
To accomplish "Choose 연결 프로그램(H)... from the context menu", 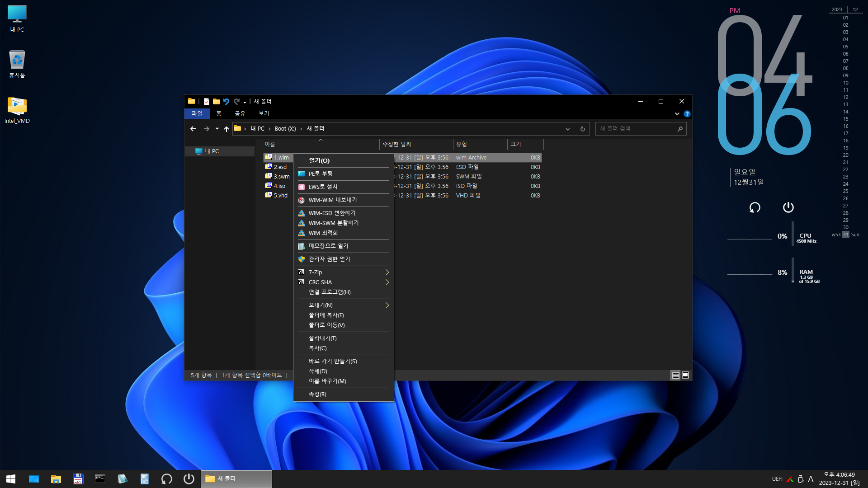I will tap(344, 292).
